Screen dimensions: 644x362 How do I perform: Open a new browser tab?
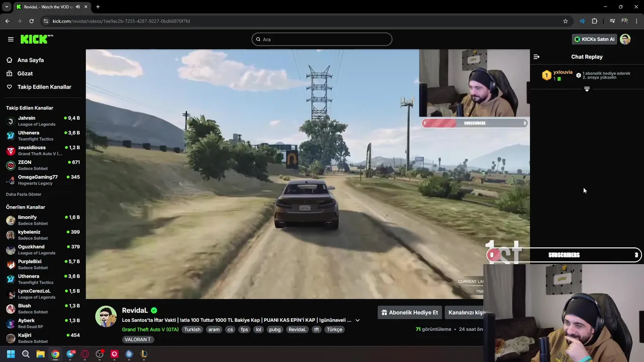tap(98, 7)
